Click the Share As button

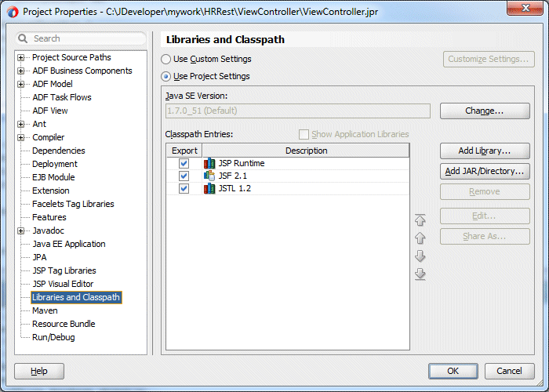[485, 236]
